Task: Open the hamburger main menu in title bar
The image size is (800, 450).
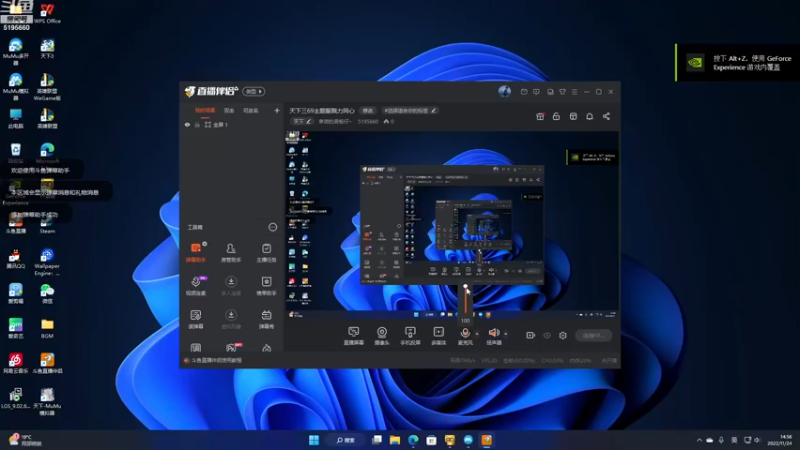Action: coord(574,92)
